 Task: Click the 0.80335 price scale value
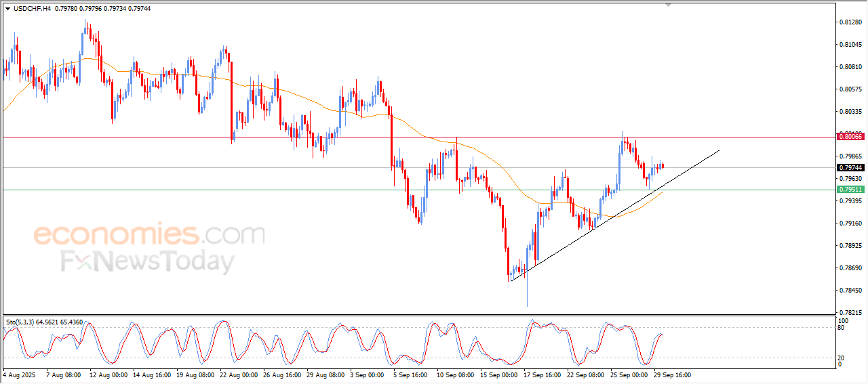[x=850, y=112]
